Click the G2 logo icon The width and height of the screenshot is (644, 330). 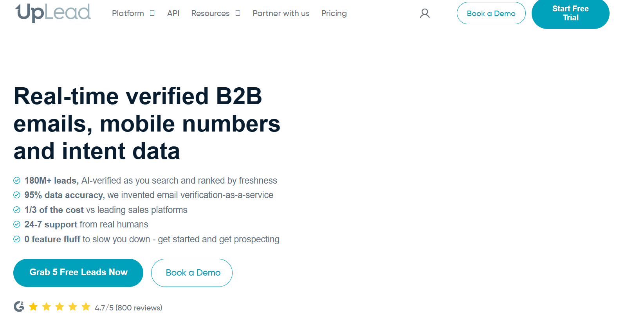[x=19, y=307]
